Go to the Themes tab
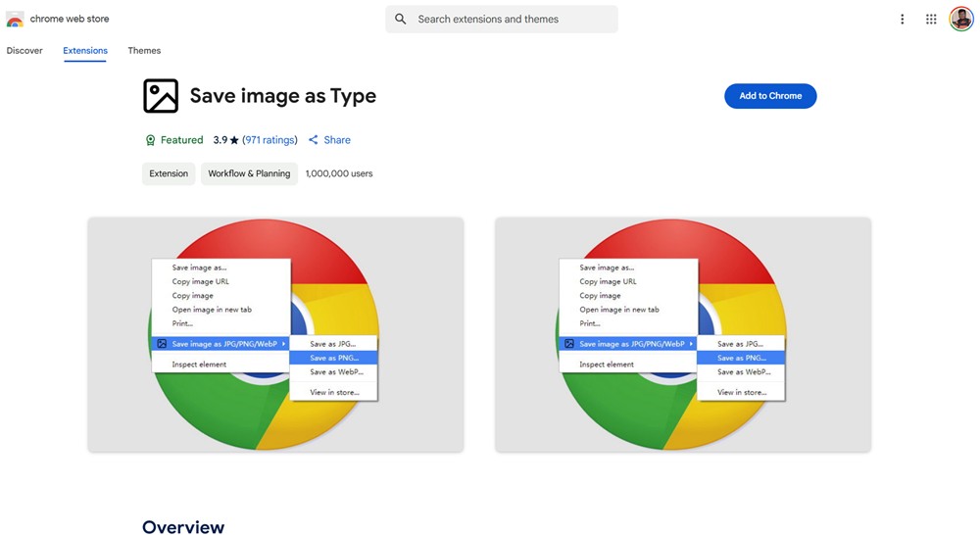 click(144, 51)
